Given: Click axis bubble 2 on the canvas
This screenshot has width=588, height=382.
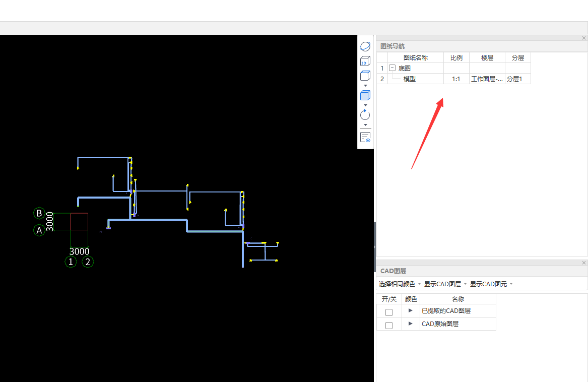Looking at the screenshot, I should (x=88, y=262).
